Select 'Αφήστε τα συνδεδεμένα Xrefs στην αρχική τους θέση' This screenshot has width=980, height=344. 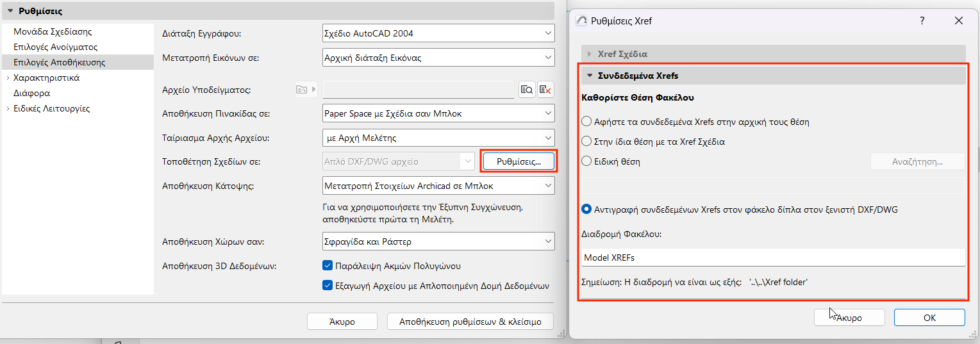coord(586,121)
